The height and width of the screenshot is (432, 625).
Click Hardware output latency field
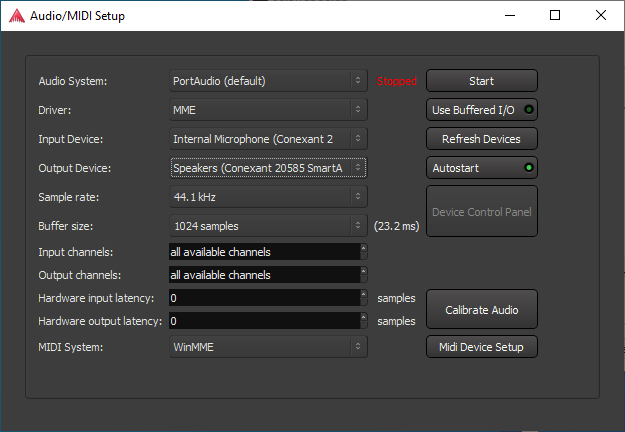tap(262, 321)
